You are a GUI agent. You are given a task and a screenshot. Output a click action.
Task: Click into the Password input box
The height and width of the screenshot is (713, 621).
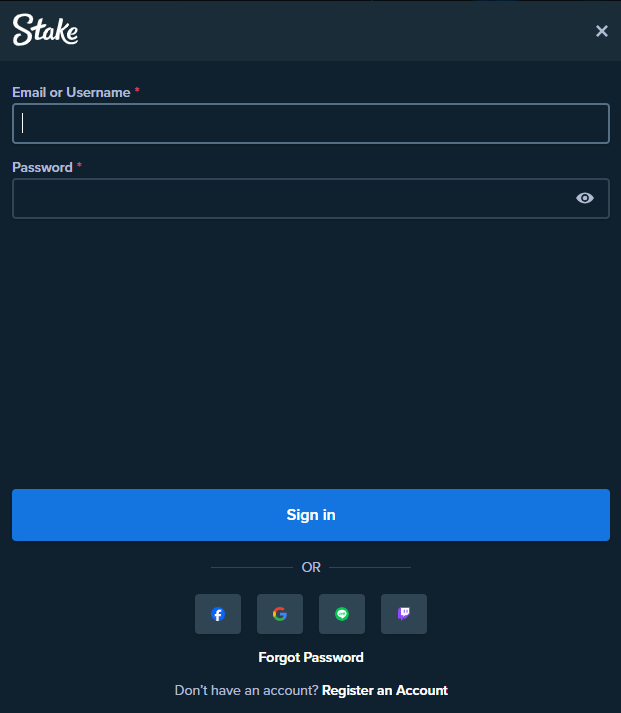pyautogui.click(x=290, y=199)
